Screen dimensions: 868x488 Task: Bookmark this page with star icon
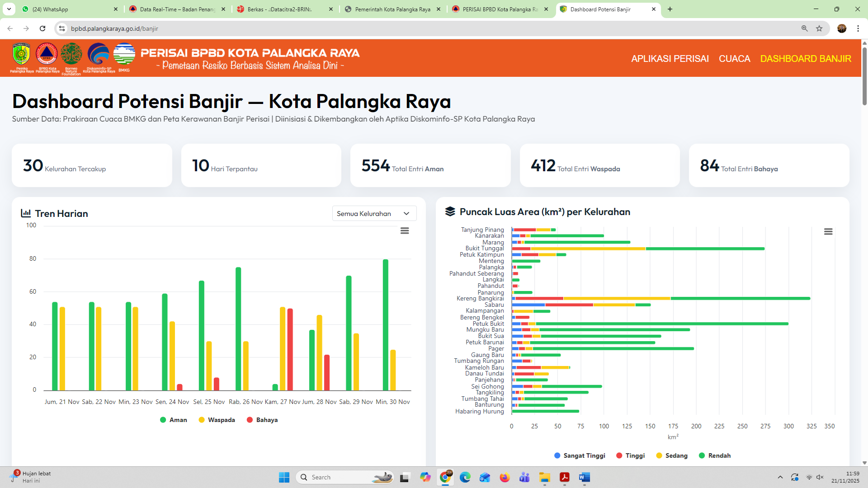(x=819, y=28)
